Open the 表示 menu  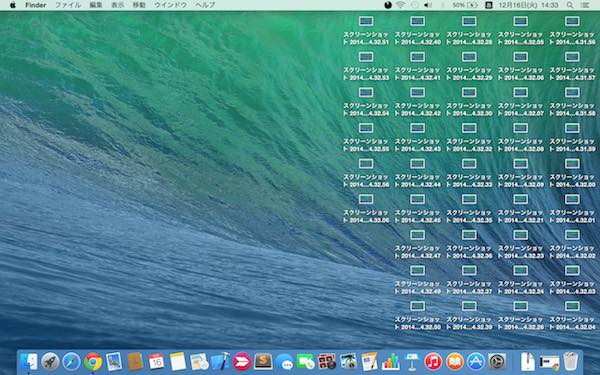click(117, 5)
